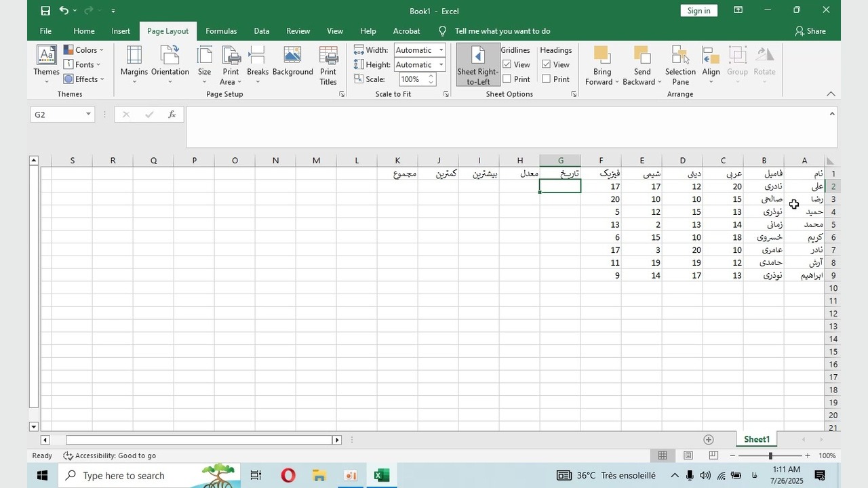Click the zoom slider handle
Viewport: 868px width, 488px height.
pyautogui.click(x=770, y=455)
